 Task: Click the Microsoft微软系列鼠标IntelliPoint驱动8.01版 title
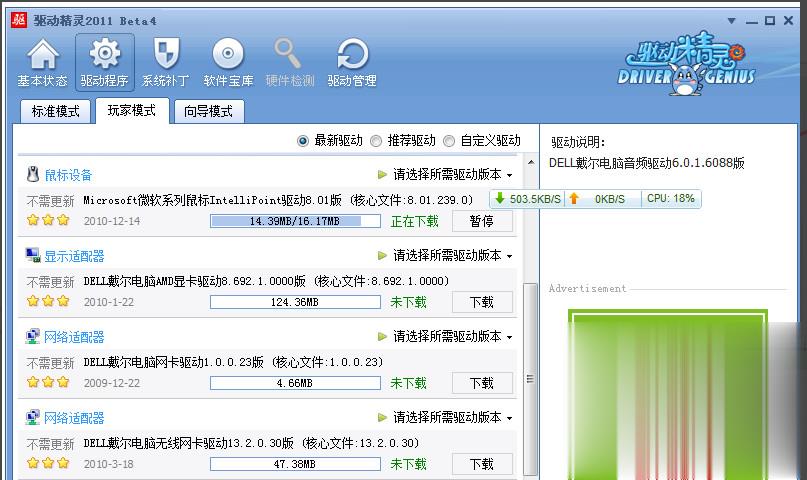point(212,200)
